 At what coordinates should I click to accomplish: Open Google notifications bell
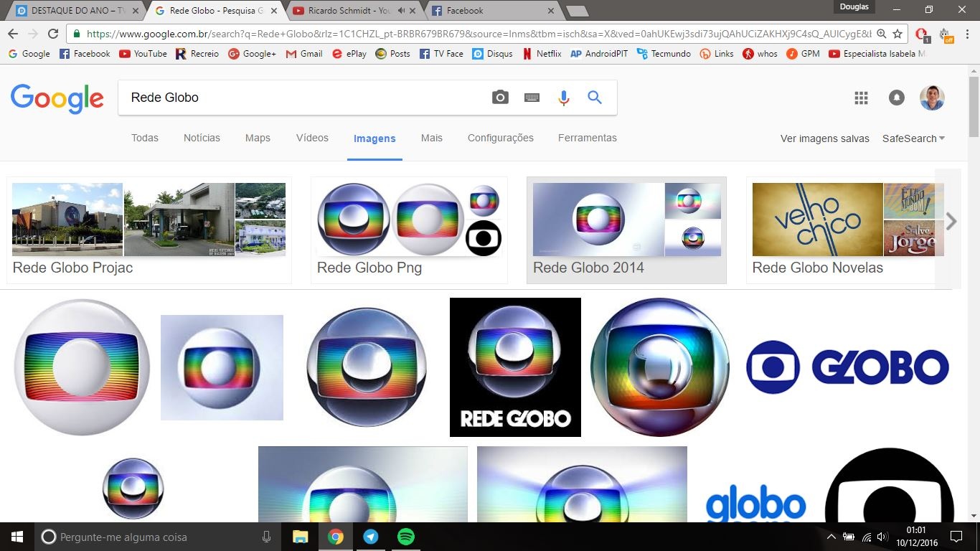[897, 98]
